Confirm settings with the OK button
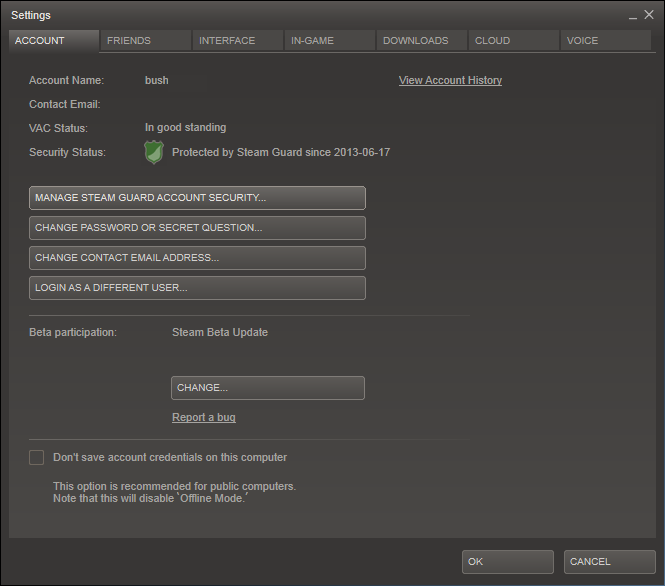The image size is (665, 586). (508, 562)
